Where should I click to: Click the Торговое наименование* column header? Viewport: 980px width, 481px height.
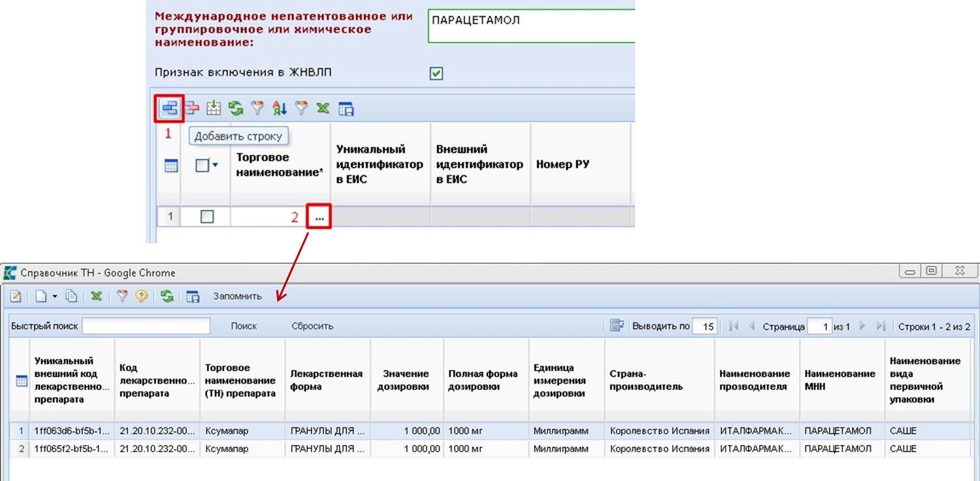coord(280,165)
